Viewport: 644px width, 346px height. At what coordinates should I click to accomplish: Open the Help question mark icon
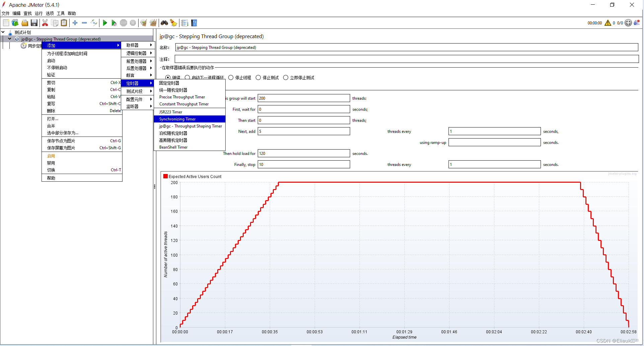coord(194,23)
